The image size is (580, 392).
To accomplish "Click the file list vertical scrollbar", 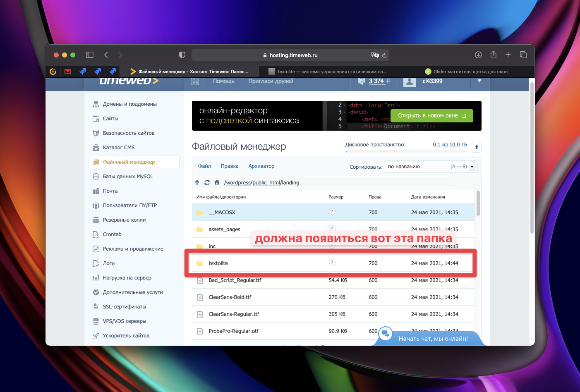I will pyautogui.click(x=478, y=203).
